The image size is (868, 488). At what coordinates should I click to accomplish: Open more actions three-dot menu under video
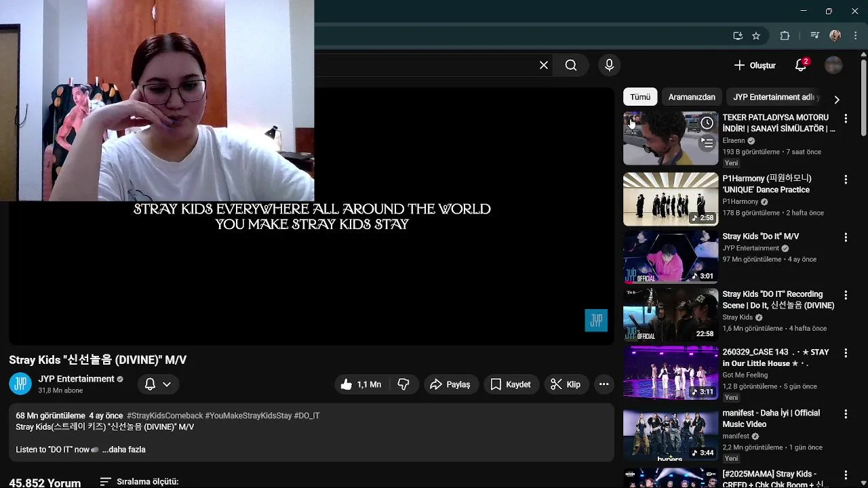point(604,384)
